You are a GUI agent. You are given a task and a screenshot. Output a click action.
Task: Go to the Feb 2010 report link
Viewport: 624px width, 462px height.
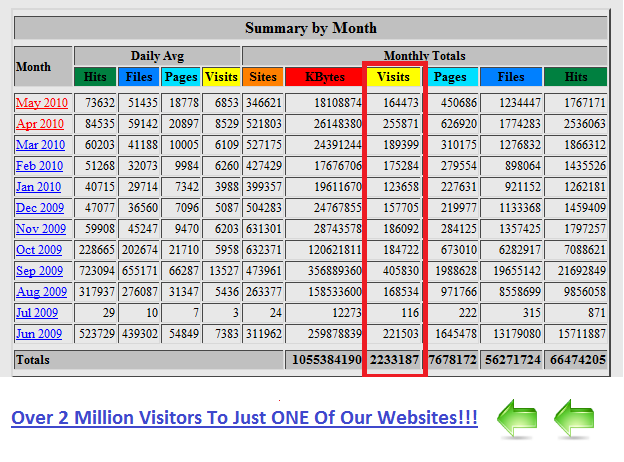pos(39,166)
